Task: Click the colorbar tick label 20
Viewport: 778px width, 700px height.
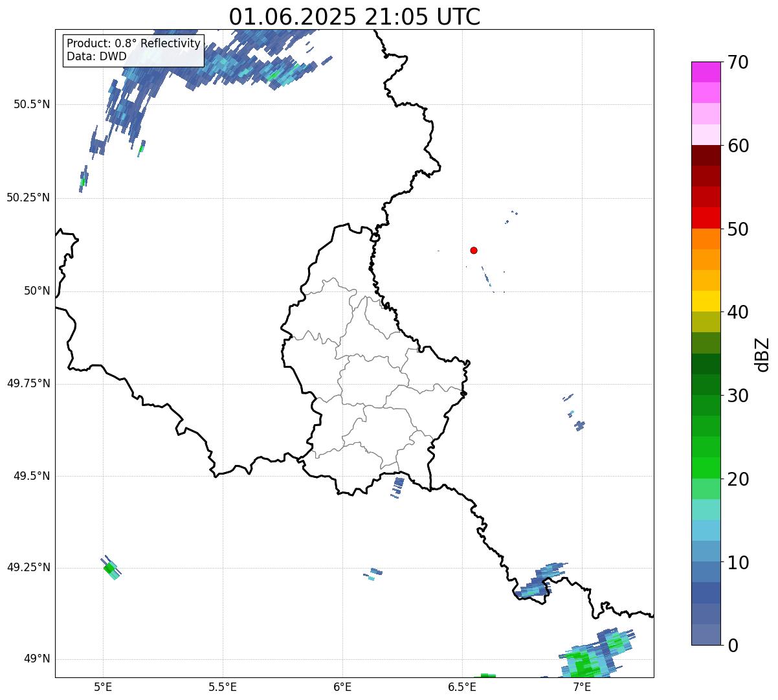Action: click(738, 479)
